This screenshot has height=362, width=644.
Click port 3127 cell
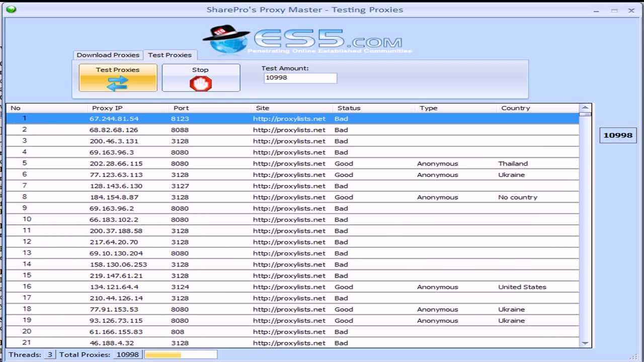[x=180, y=186]
